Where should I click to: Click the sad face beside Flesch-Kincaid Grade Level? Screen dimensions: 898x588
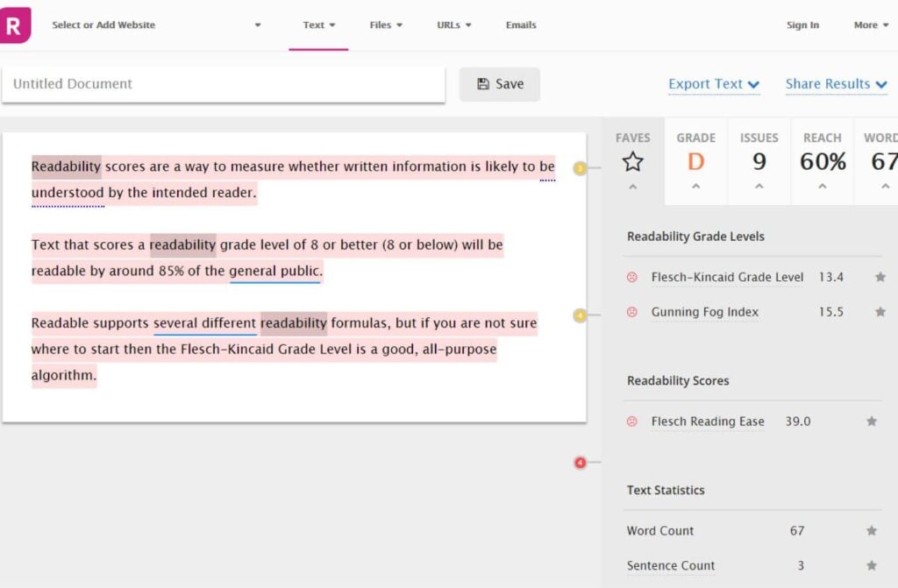tap(631, 276)
